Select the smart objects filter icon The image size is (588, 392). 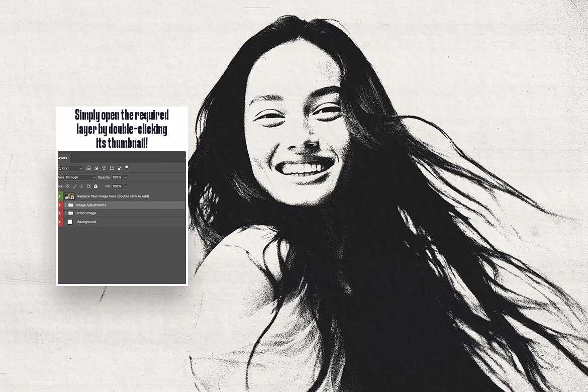pyautogui.click(x=119, y=168)
